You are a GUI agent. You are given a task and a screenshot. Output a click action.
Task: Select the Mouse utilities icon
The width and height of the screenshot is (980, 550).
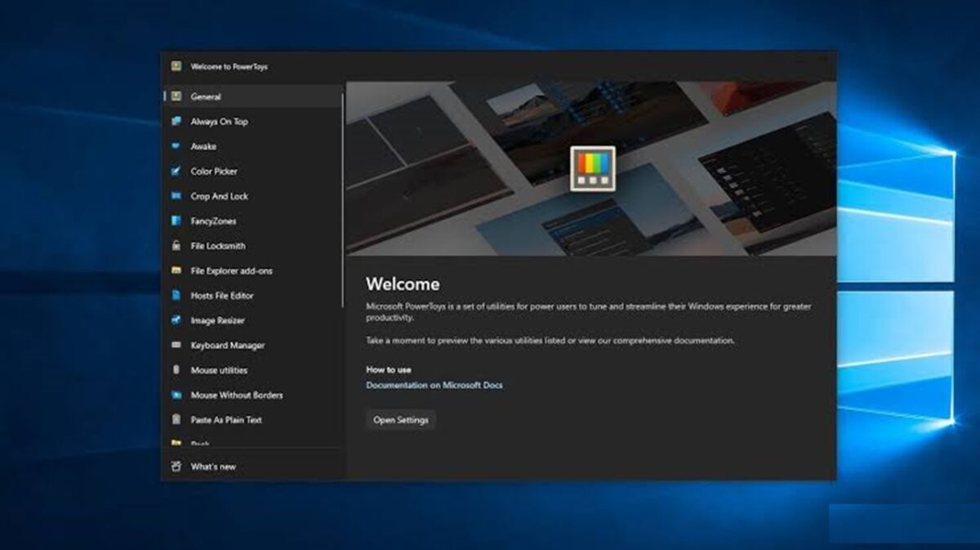176,369
